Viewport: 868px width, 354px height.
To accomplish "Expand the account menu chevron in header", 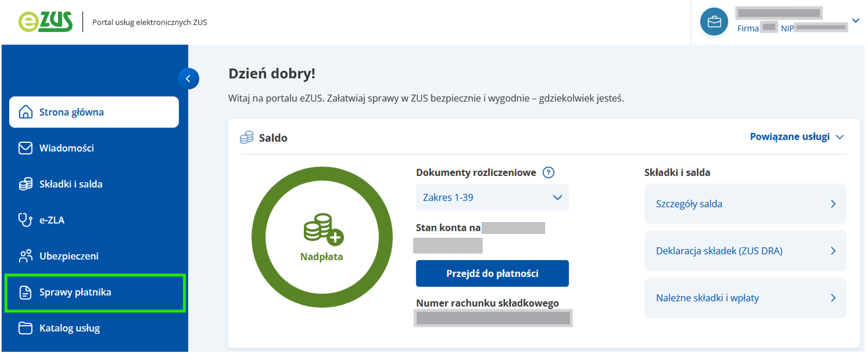I will click(855, 21).
